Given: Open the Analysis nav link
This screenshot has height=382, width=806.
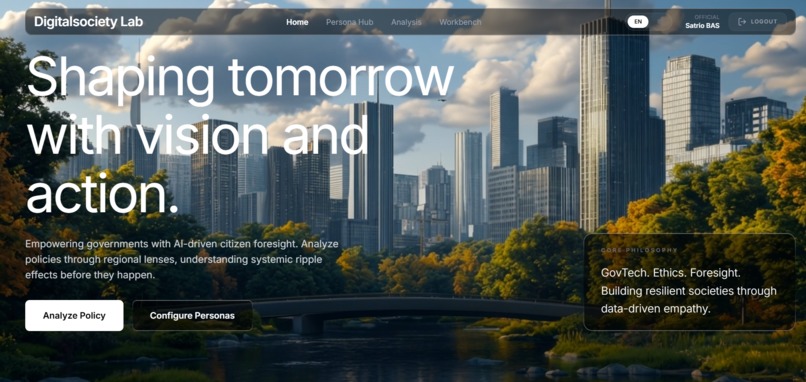Looking at the screenshot, I should [406, 22].
